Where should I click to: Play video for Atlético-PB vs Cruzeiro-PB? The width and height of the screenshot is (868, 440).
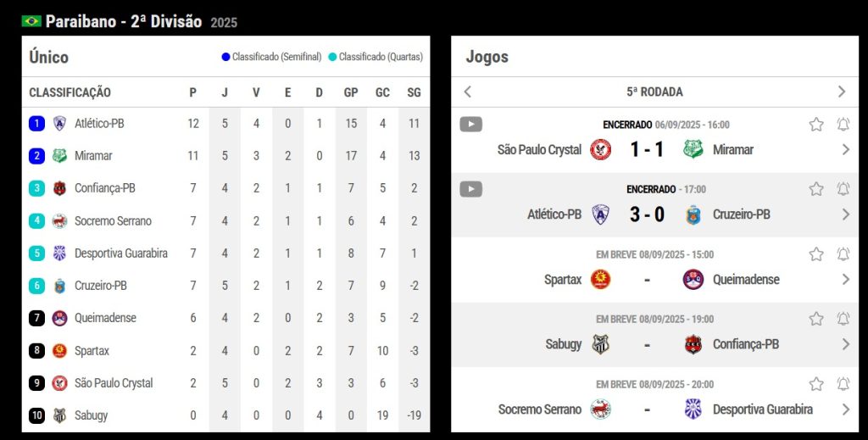pos(470,189)
